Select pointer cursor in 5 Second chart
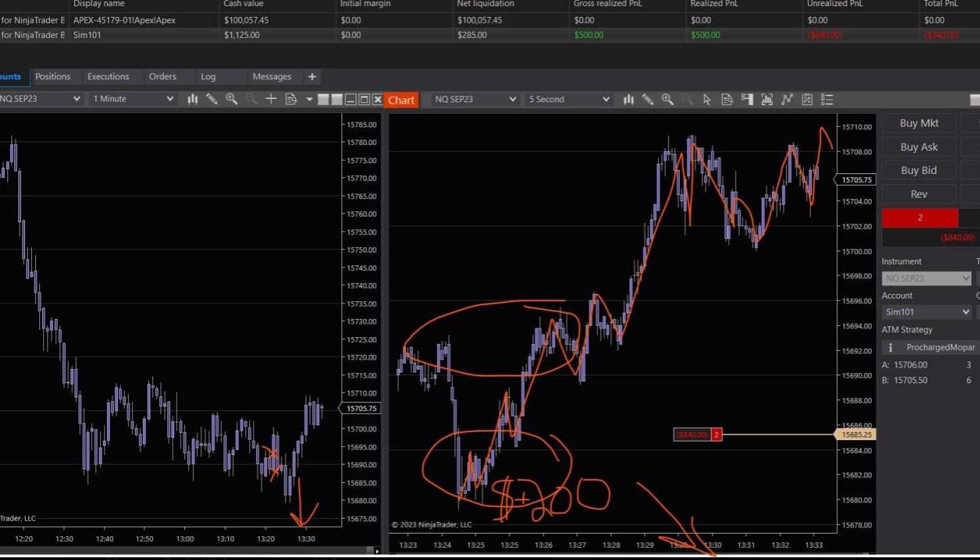Viewport: 980px width, 560px height. (x=707, y=100)
